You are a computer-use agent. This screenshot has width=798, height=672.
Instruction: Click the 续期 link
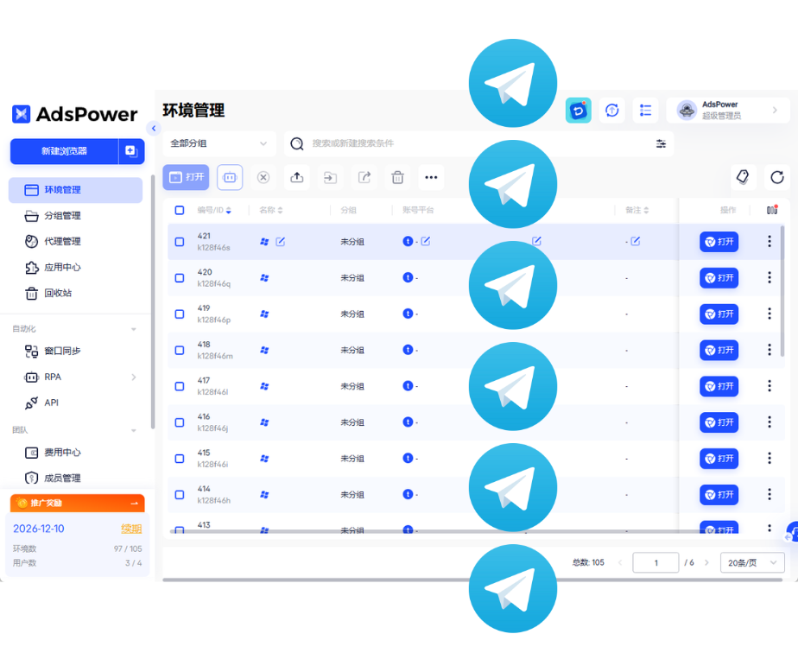131,529
